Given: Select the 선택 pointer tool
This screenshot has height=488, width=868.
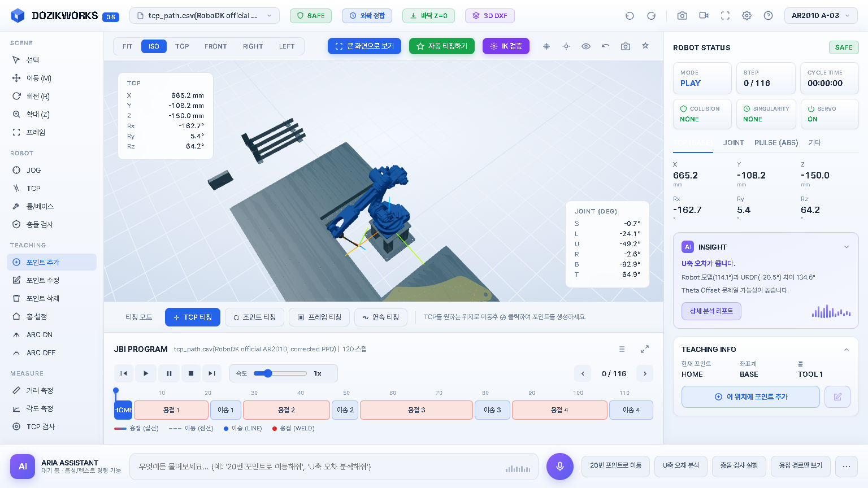Looking at the screenshot, I should click(x=51, y=60).
